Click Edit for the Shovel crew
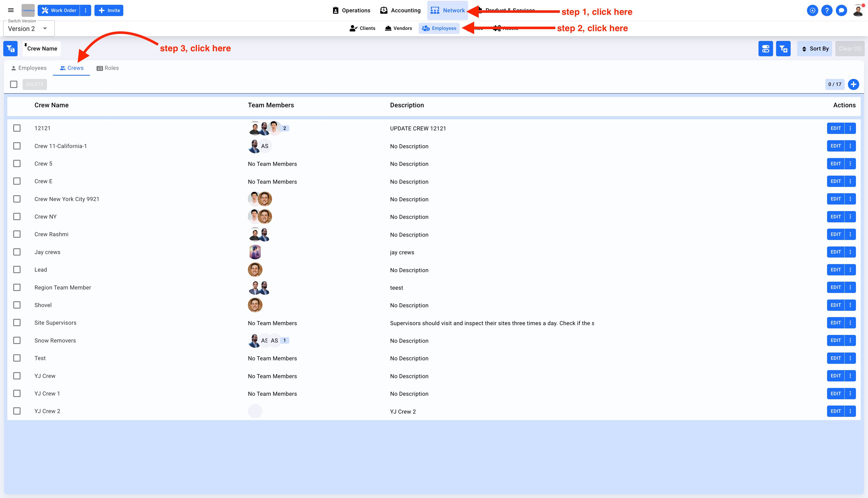Screen dimensions: 868x498 pyautogui.click(x=836, y=305)
